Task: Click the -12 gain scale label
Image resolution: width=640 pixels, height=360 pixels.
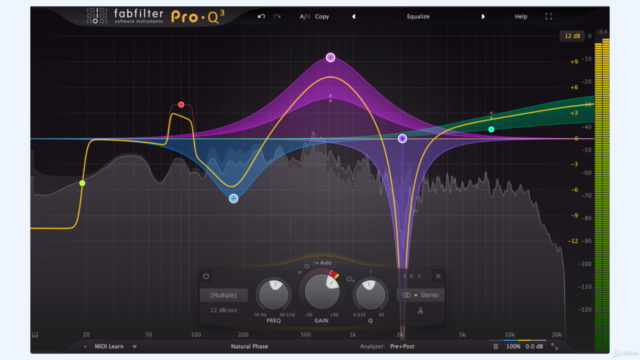Action: coord(573,241)
